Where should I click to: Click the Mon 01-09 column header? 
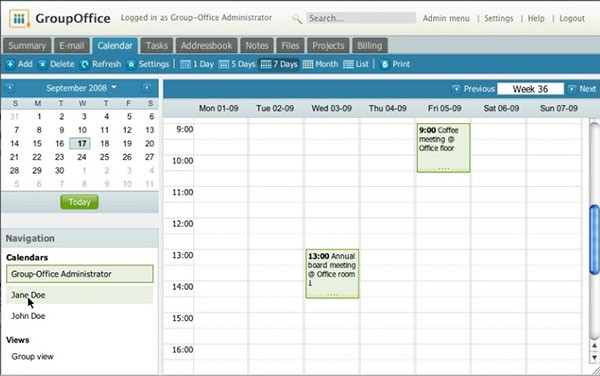218,108
